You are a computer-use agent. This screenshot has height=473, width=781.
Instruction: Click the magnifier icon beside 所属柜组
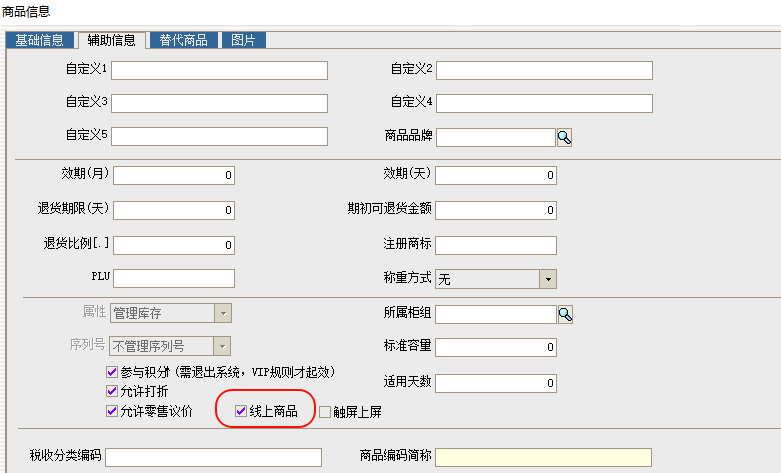[565, 314]
